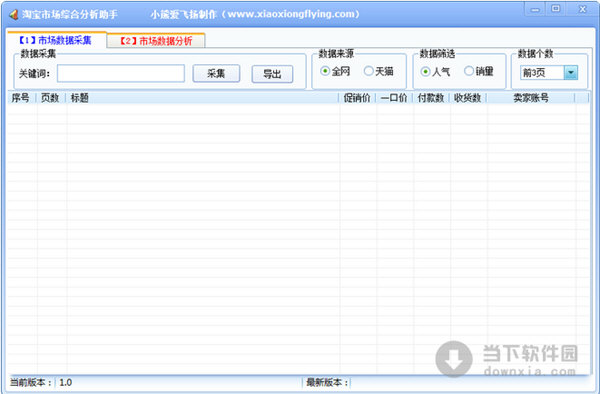Image resolution: width=600 pixels, height=394 pixels.
Task: Click the 采集 collect button
Action: [x=216, y=73]
